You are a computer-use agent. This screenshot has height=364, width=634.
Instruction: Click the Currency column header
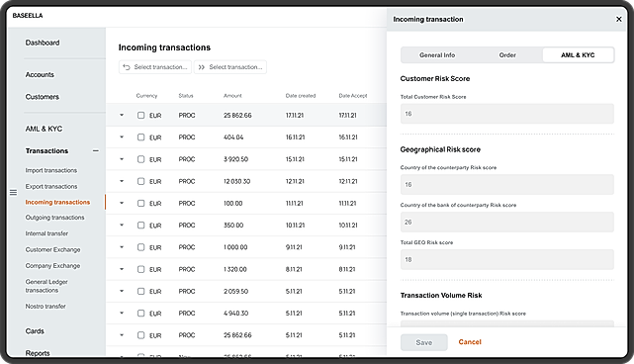(x=146, y=96)
